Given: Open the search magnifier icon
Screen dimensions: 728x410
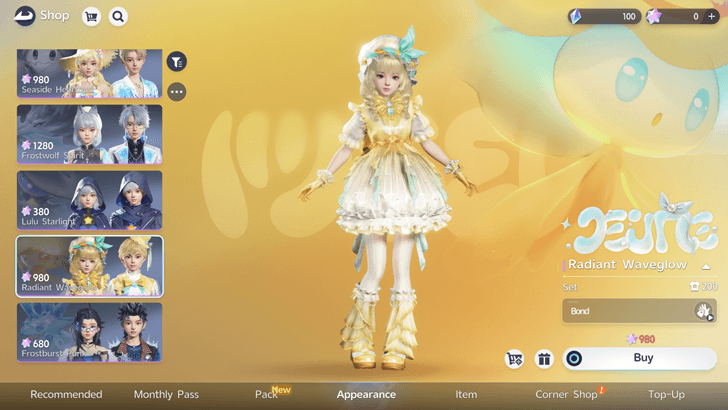Looking at the screenshot, I should coord(118,17).
